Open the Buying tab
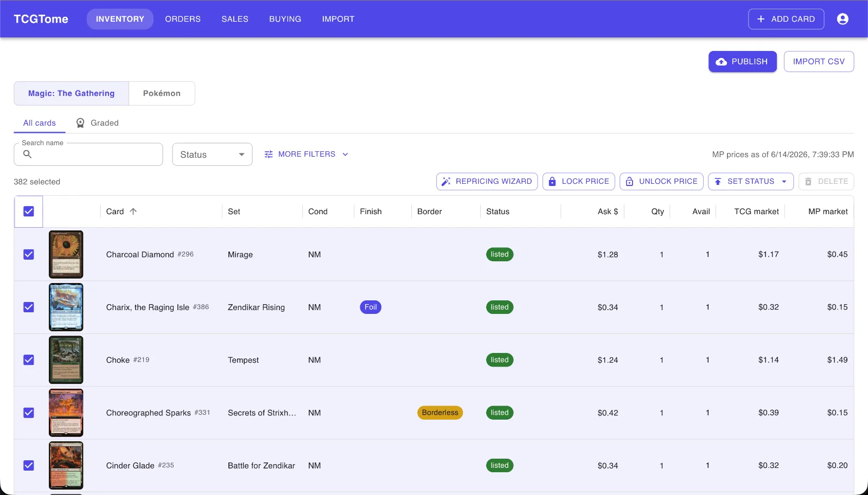Screen dimensions: 868x495 (285, 19)
